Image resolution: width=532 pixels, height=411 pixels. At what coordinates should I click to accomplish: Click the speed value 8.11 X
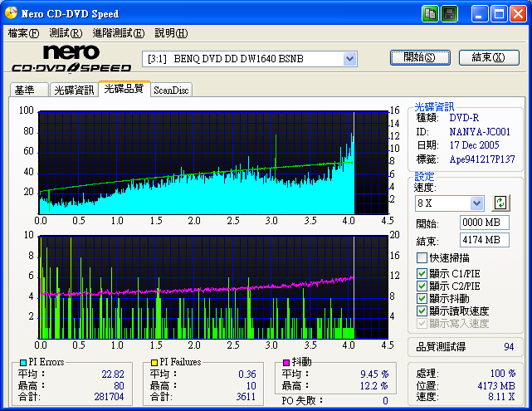click(x=501, y=396)
